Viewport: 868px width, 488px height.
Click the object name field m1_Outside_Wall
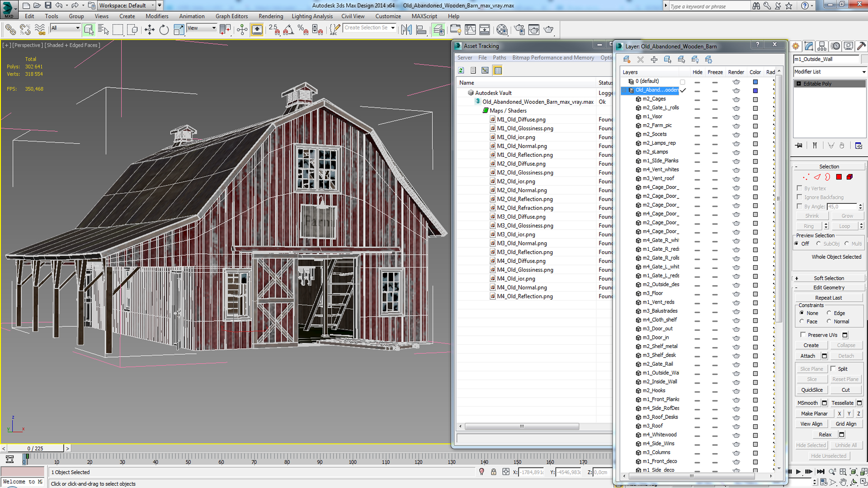click(x=826, y=59)
